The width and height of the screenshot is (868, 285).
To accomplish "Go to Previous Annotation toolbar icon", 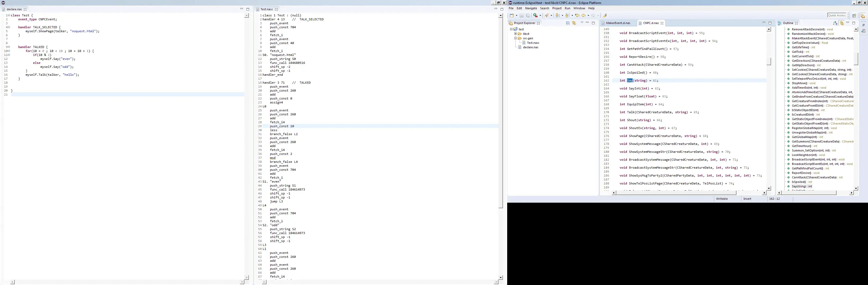I will click(x=567, y=16).
